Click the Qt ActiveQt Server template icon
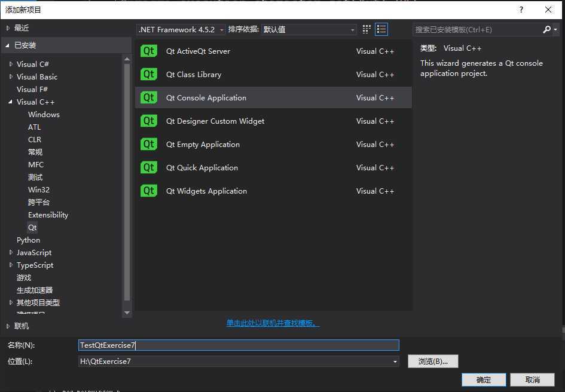 coord(149,51)
